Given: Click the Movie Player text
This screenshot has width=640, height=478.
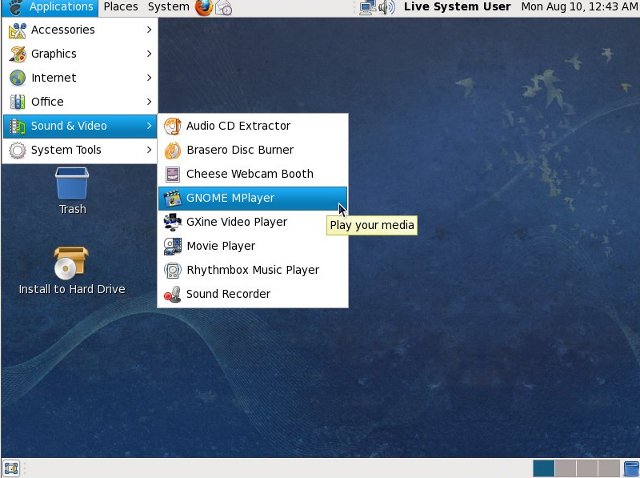Looking at the screenshot, I should 221,246.
